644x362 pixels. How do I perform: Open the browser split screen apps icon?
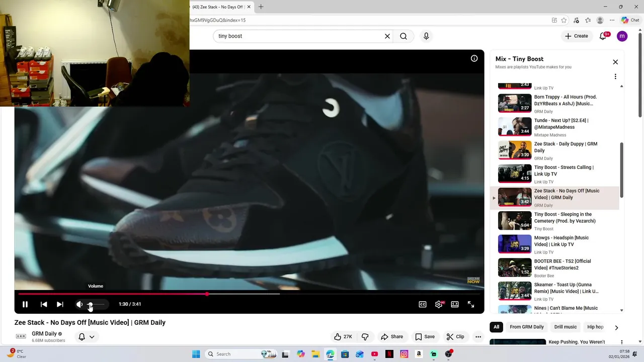pyautogui.click(x=554, y=20)
